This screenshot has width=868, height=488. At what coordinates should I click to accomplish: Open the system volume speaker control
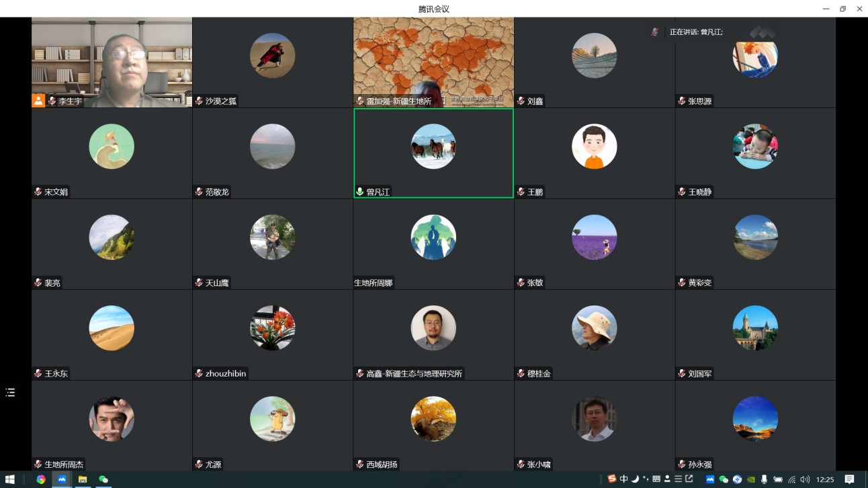pyautogui.click(x=805, y=479)
